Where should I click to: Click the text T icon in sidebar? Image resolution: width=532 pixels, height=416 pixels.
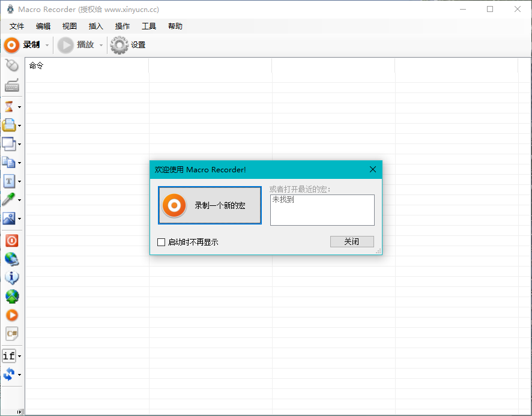point(9,181)
